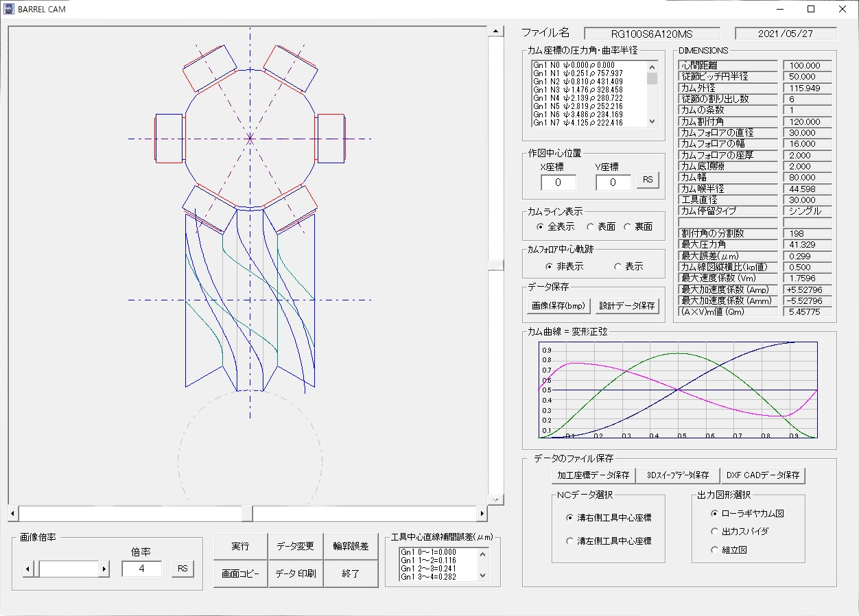
Task: Click the 終了 (Exit) button
Action: point(351,573)
